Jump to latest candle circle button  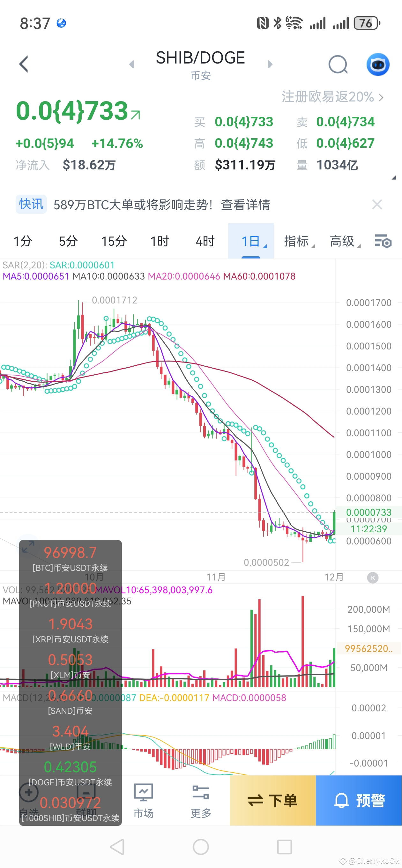[x=372, y=578]
